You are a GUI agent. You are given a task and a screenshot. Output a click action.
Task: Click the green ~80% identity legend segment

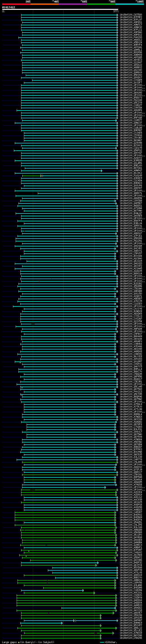click(x=101, y=4)
